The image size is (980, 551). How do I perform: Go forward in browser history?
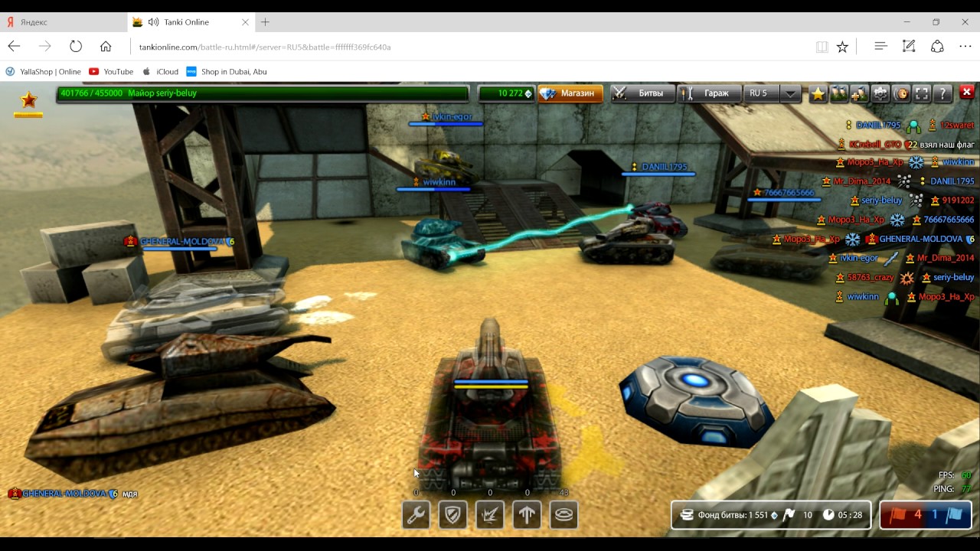click(45, 47)
